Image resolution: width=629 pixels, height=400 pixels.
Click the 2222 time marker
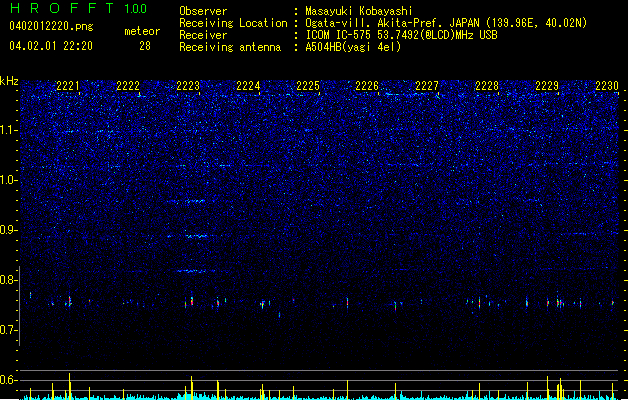pyautogui.click(x=128, y=86)
